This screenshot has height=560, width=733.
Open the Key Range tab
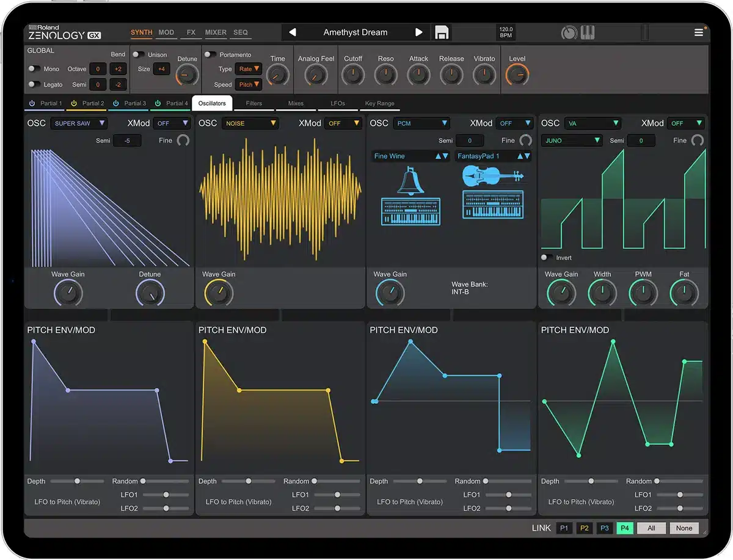pyautogui.click(x=380, y=104)
